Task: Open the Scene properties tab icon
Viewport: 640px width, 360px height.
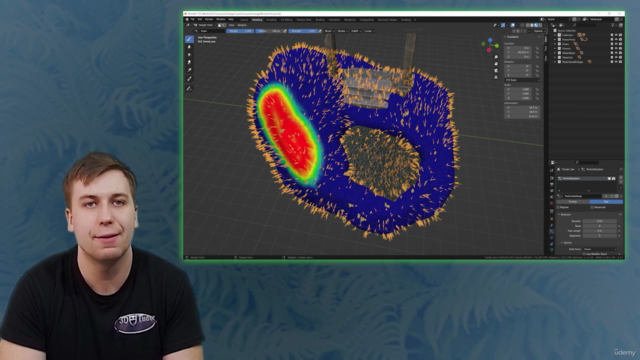Action: point(552,197)
